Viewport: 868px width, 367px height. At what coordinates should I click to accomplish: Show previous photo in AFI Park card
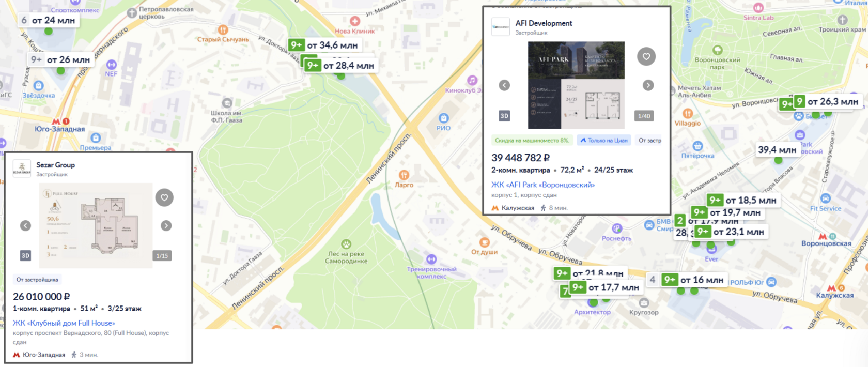pos(505,85)
